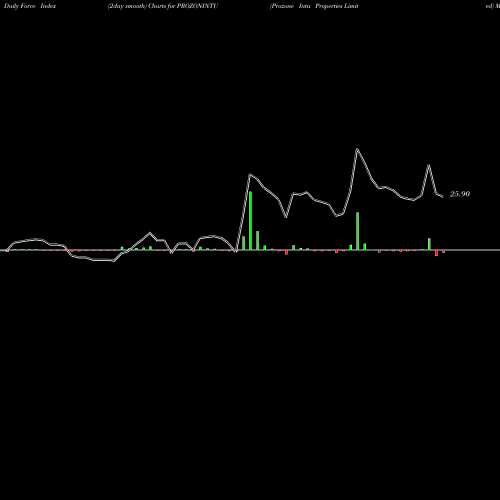Click the '(2day smooth) Charts for PROZONINTU' text

tap(163, 6)
